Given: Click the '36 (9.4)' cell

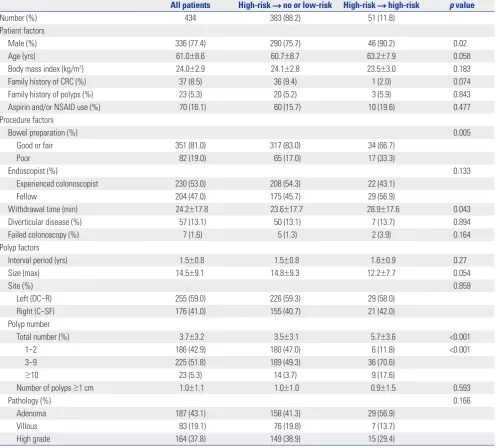Looking at the screenshot, I should [x=285, y=82].
